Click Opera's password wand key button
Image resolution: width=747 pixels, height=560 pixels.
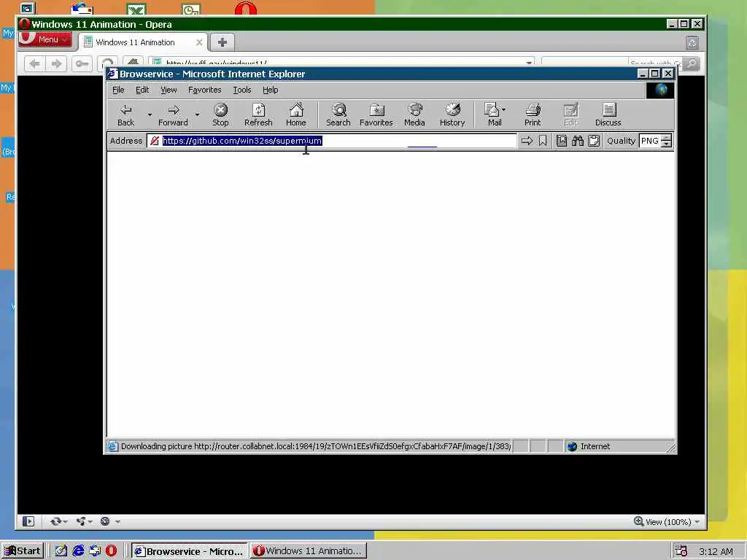point(82,63)
